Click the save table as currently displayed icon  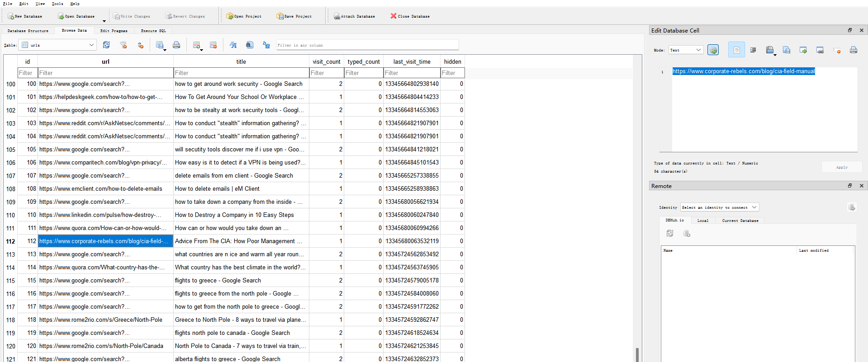pos(160,45)
